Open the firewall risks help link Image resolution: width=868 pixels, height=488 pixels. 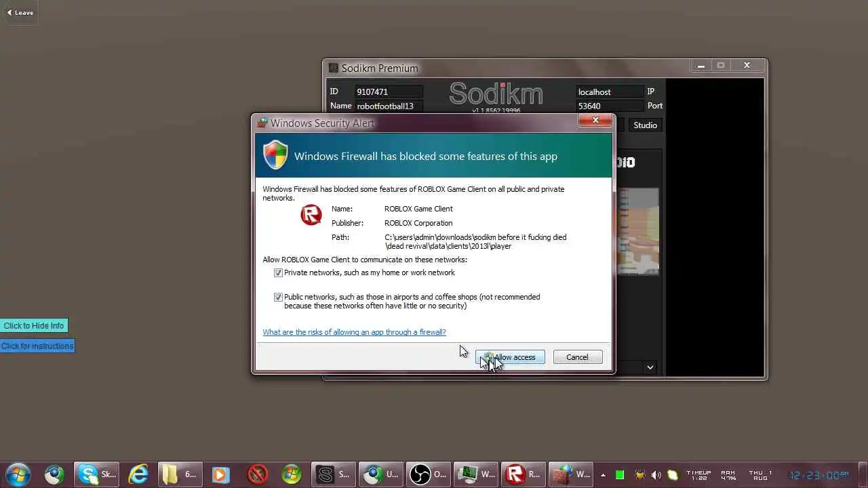pyautogui.click(x=354, y=332)
